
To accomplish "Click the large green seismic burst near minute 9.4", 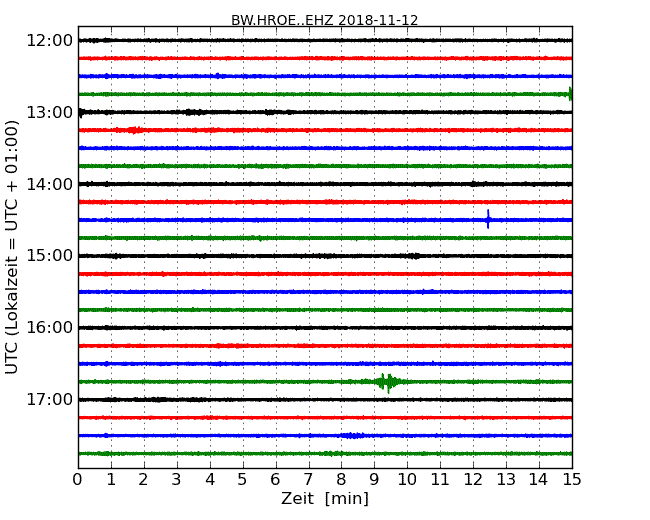I will [386, 382].
